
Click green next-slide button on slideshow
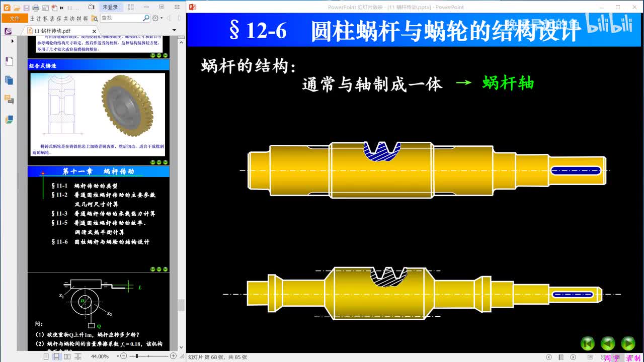click(628, 343)
